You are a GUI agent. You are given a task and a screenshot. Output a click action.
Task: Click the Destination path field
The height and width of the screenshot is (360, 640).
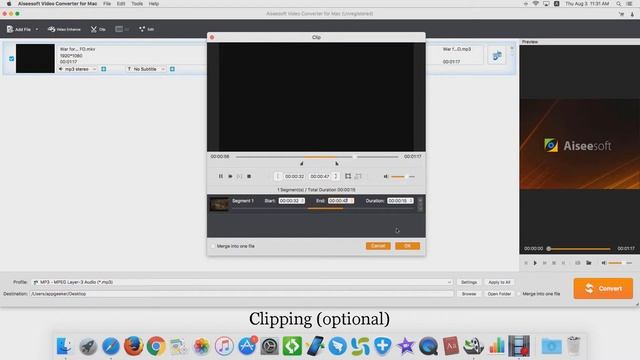(242, 294)
